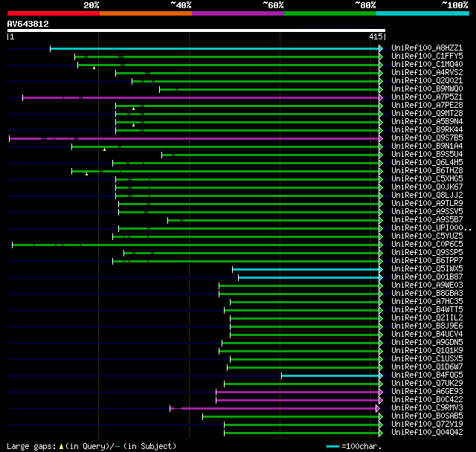Select UniRef100_B9RK44 label
Viewport: 476px width, 452px height.
click(427, 130)
